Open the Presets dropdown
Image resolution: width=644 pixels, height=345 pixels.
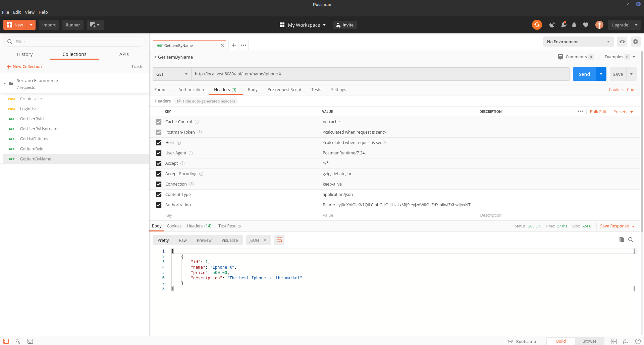[x=623, y=112]
